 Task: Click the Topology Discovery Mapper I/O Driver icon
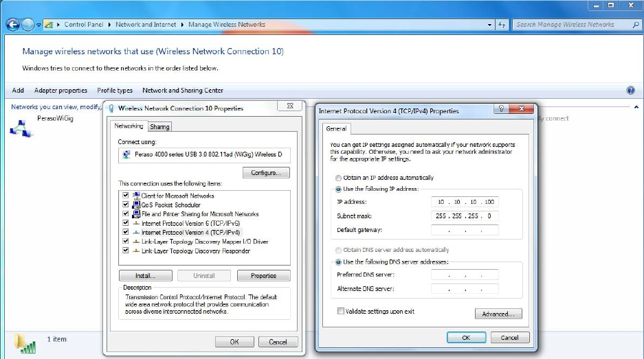click(136, 242)
